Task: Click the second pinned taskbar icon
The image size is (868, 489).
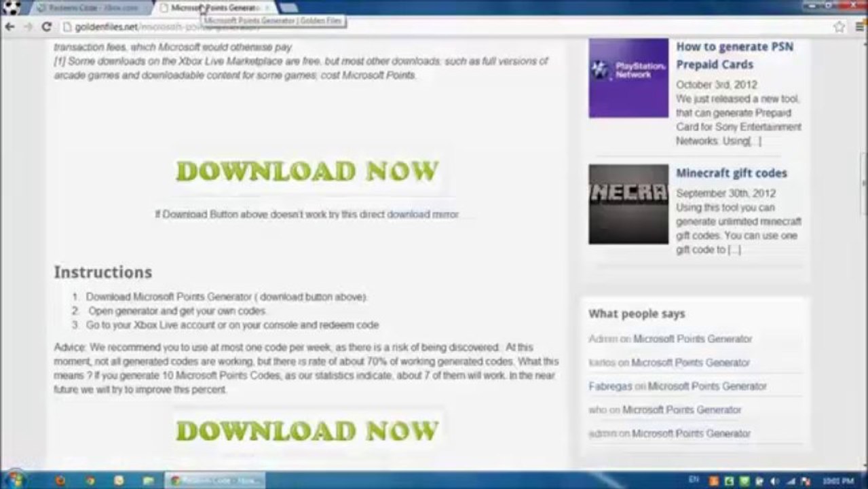Action: point(90,480)
